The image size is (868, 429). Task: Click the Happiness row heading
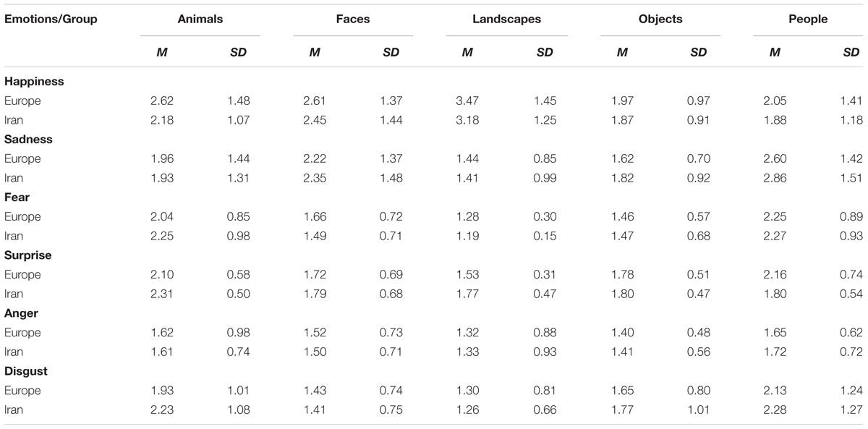tap(34, 82)
